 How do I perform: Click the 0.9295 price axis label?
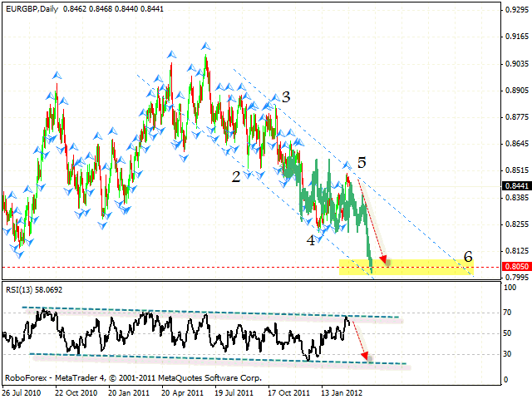click(x=515, y=10)
